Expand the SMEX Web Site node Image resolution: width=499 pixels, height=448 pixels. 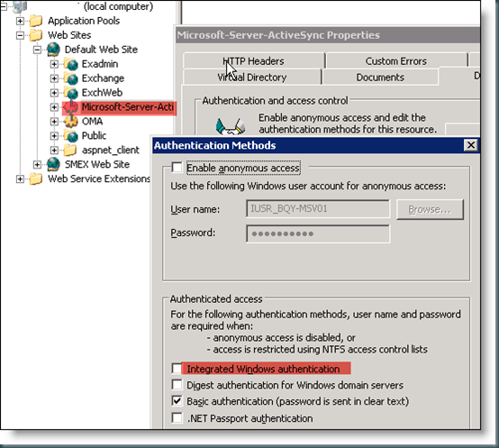pyautogui.click(x=37, y=164)
